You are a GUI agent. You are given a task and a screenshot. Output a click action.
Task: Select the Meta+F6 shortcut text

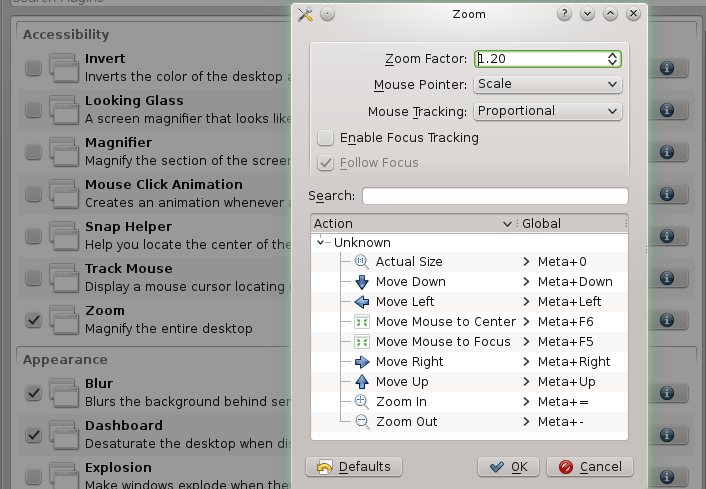[566, 321]
